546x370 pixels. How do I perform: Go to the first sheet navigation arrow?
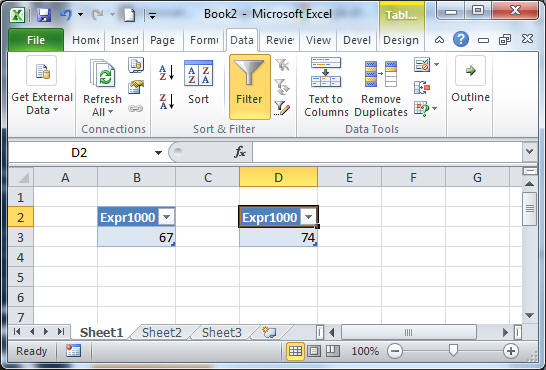(x=17, y=332)
